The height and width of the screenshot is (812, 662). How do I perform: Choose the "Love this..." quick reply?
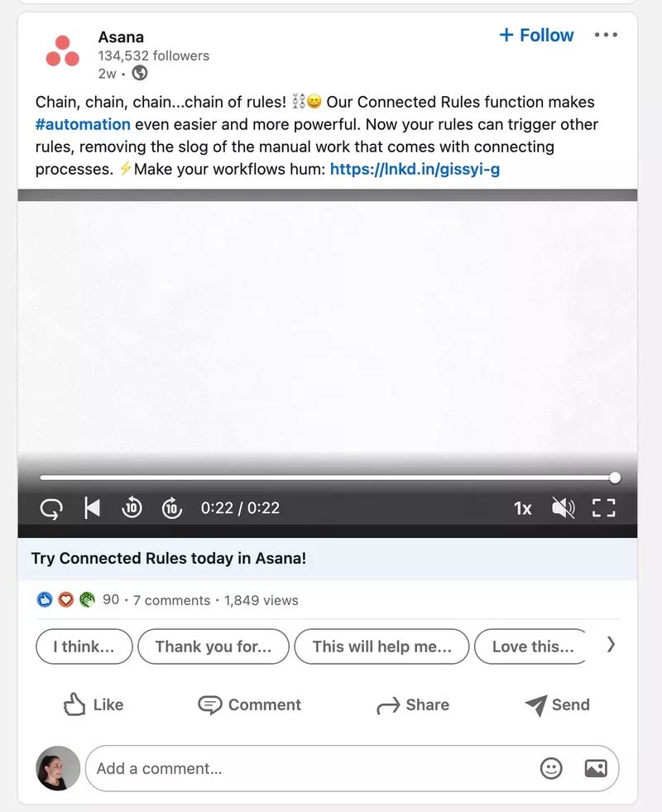(530, 646)
